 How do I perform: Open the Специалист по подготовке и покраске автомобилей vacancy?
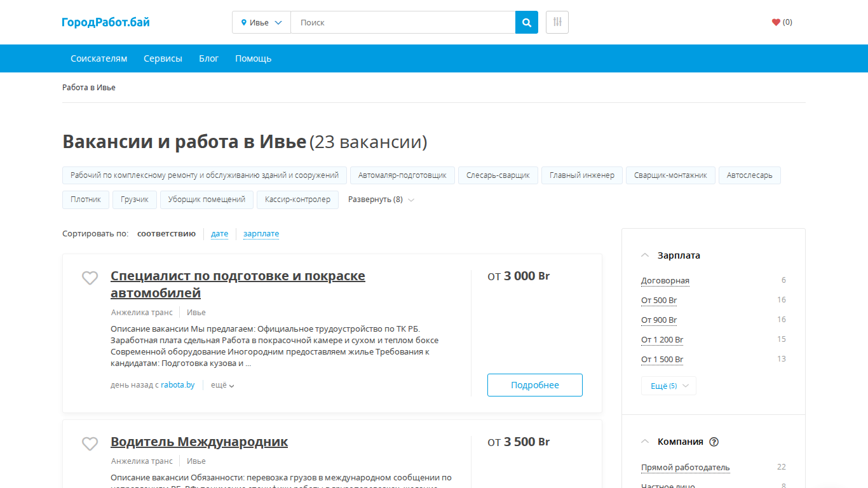click(238, 284)
